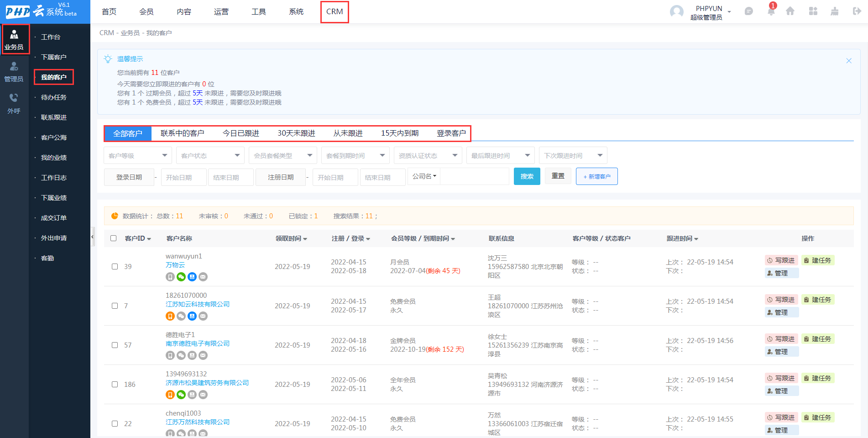The height and width of the screenshot is (438, 868).
Task: Click the 登录日期 start date field
Action: (x=183, y=177)
